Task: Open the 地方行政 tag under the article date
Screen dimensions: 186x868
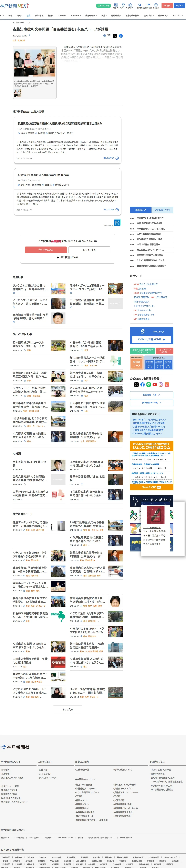Action: (x=21, y=41)
